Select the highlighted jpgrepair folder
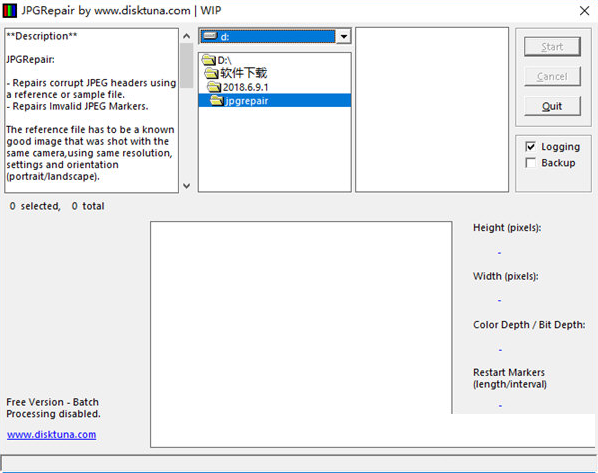Image resolution: width=598 pixels, height=473 pixels. click(275, 100)
